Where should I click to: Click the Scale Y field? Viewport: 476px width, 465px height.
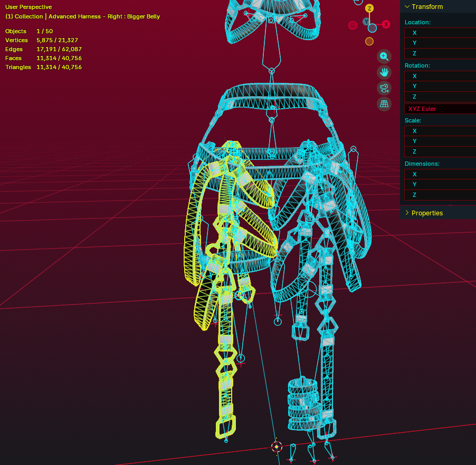440,141
